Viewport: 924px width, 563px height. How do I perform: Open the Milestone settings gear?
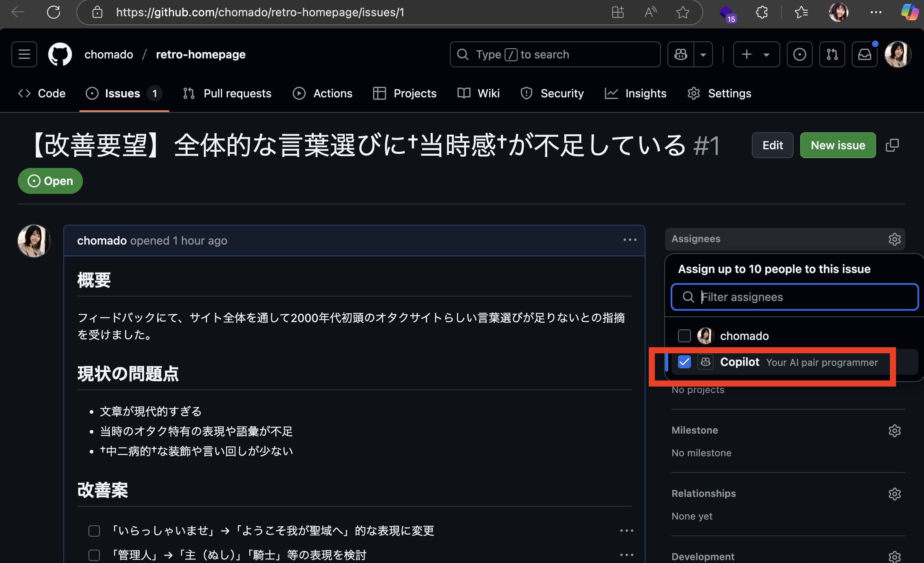pyautogui.click(x=894, y=431)
